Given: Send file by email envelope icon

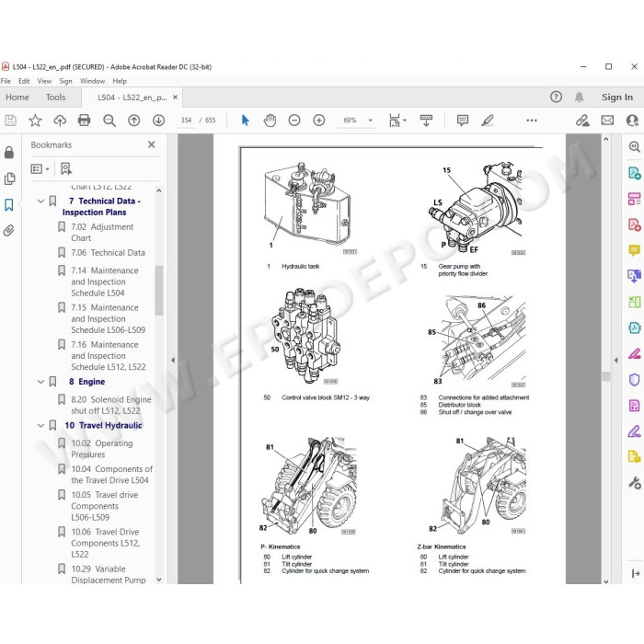Looking at the screenshot, I should point(607,121).
